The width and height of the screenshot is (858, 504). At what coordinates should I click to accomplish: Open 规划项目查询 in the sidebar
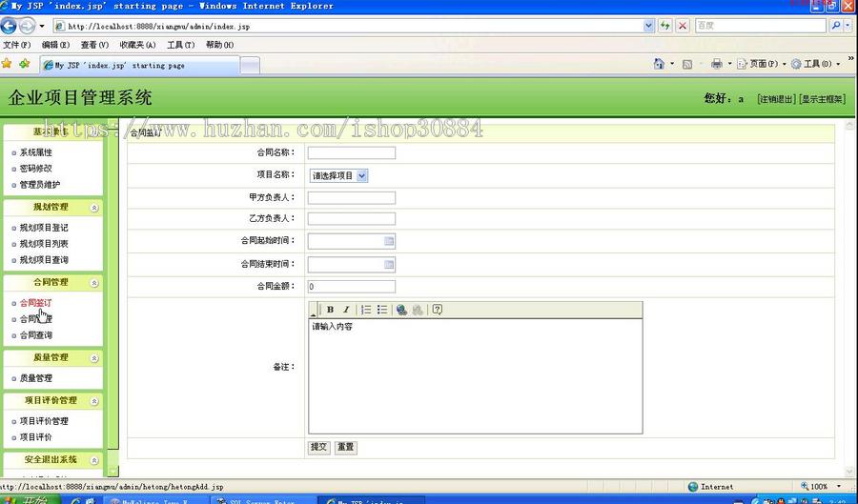pos(44,260)
